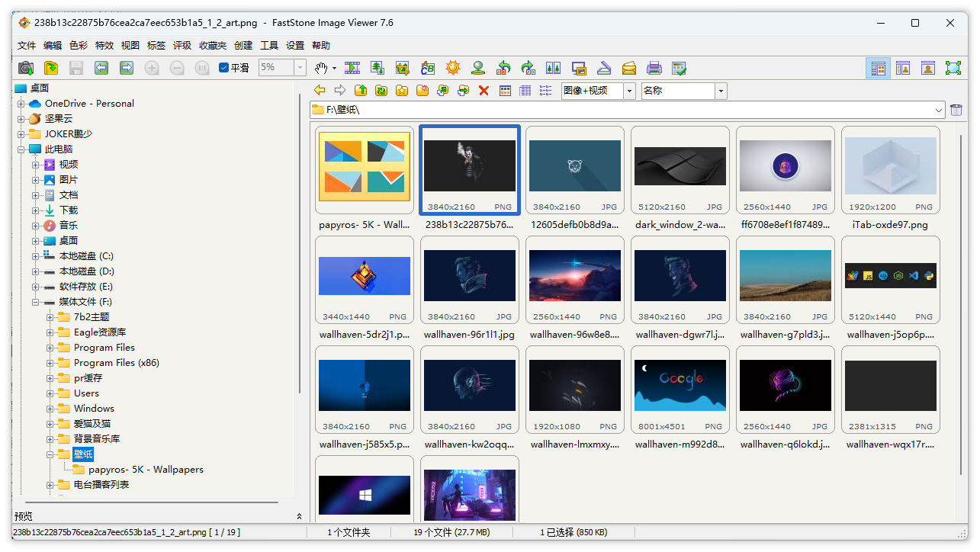Open the 文件 menu
This screenshot has height=552, width=980.
(26, 45)
